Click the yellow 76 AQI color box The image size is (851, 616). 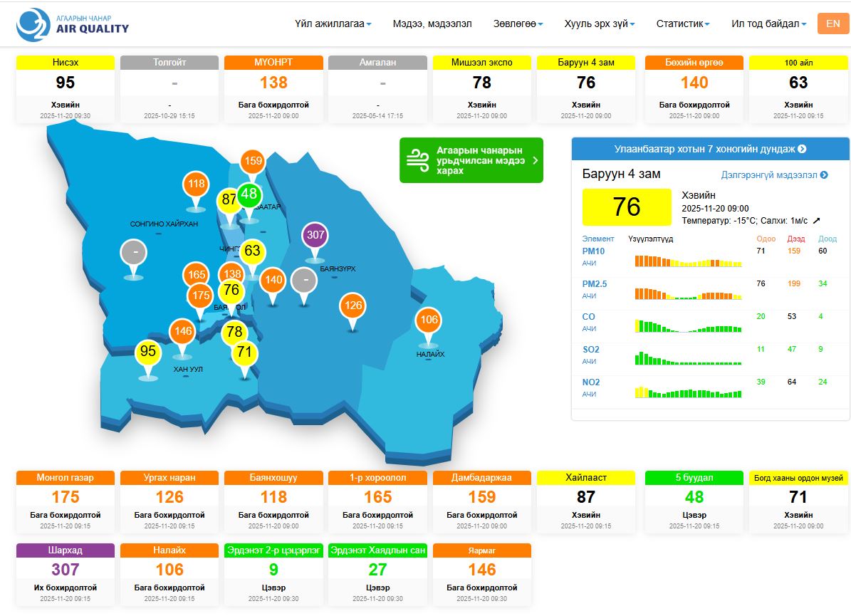click(x=627, y=207)
